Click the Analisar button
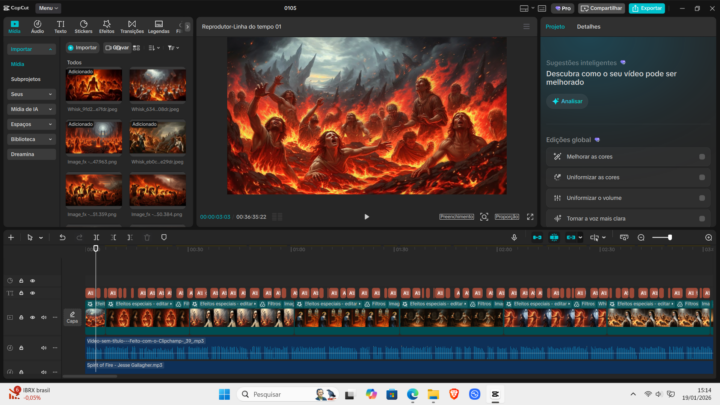720x405 pixels. [x=567, y=101]
